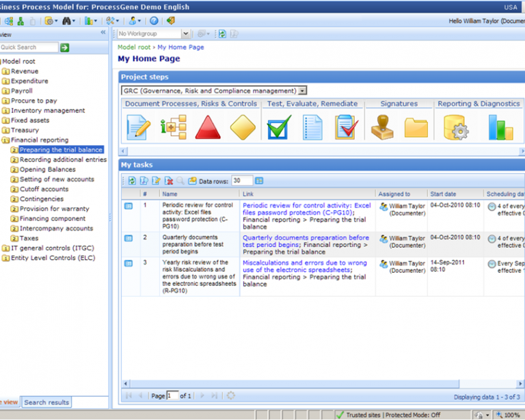The width and height of the screenshot is (525, 420).
Task: Click the document with pencil icon
Action: [138, 127]
